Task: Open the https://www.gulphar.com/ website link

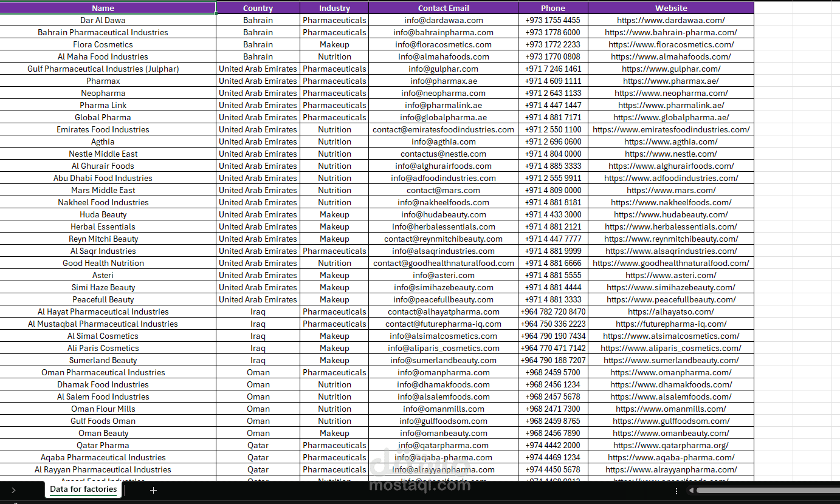Action: click(671, 69)
